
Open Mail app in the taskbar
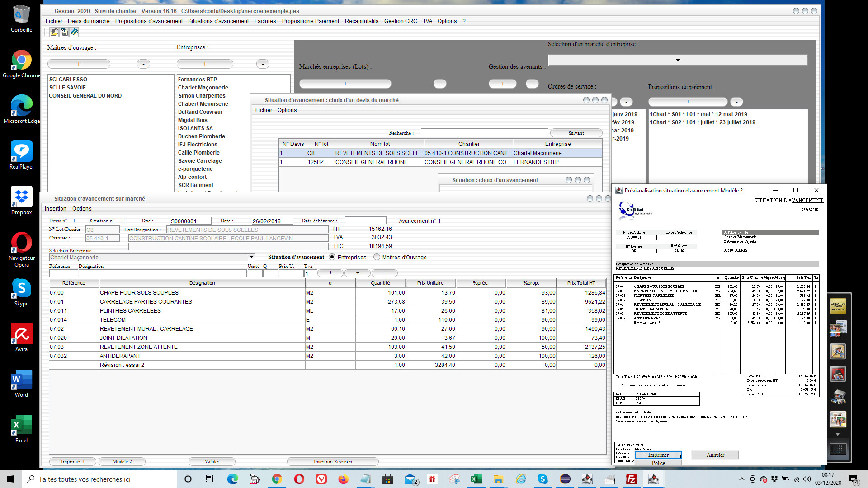pos(410,479)
